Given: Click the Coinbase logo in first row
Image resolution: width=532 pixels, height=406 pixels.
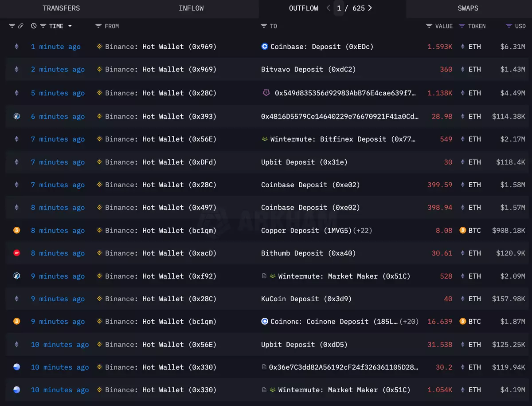Looking at the screenshot, I should coord(265,47).
